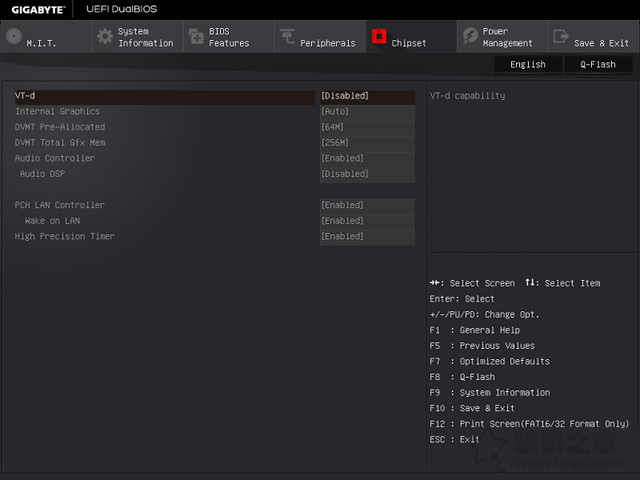The image size is (640, 480).
Task: Click the Save & Exit arrow icon
Action: [561, 37]
